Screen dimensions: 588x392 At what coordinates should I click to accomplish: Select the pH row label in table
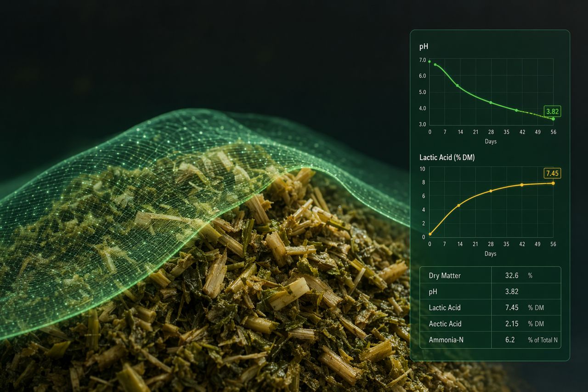tap(434, 292)
